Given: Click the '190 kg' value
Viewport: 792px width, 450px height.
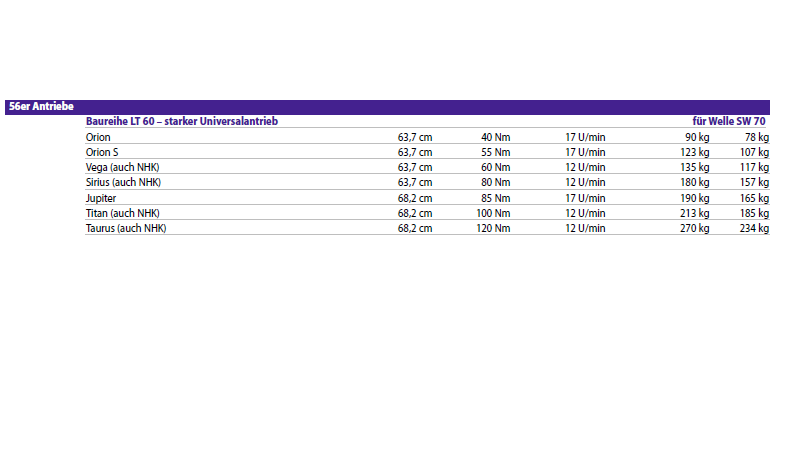Looking at the screenshot, I should pos(695,198).
